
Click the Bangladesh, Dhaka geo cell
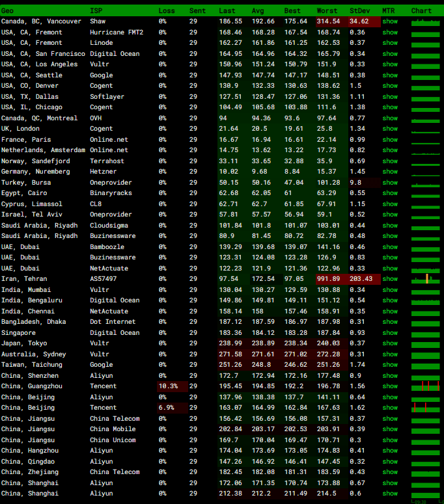coord(33,322)
